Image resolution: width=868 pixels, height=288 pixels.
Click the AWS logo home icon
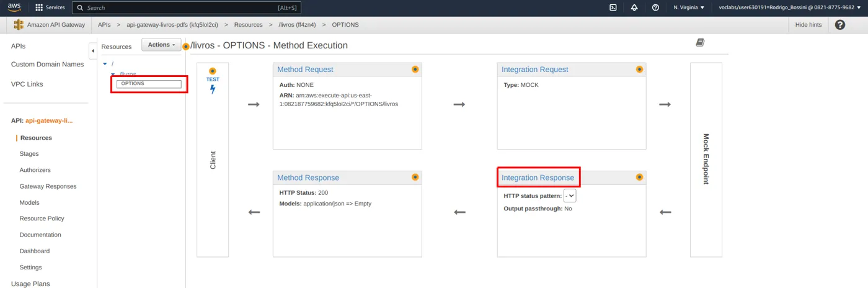14,7
